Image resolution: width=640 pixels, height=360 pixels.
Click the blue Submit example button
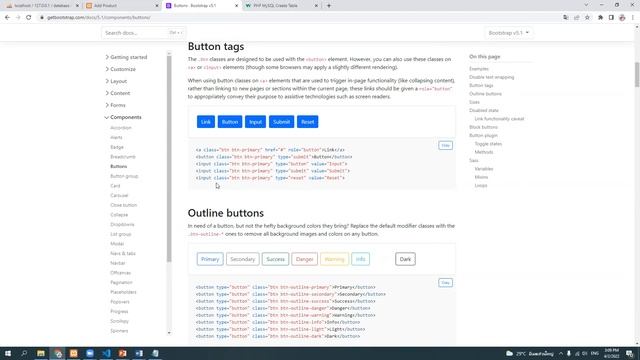click(x=281, y=122)
